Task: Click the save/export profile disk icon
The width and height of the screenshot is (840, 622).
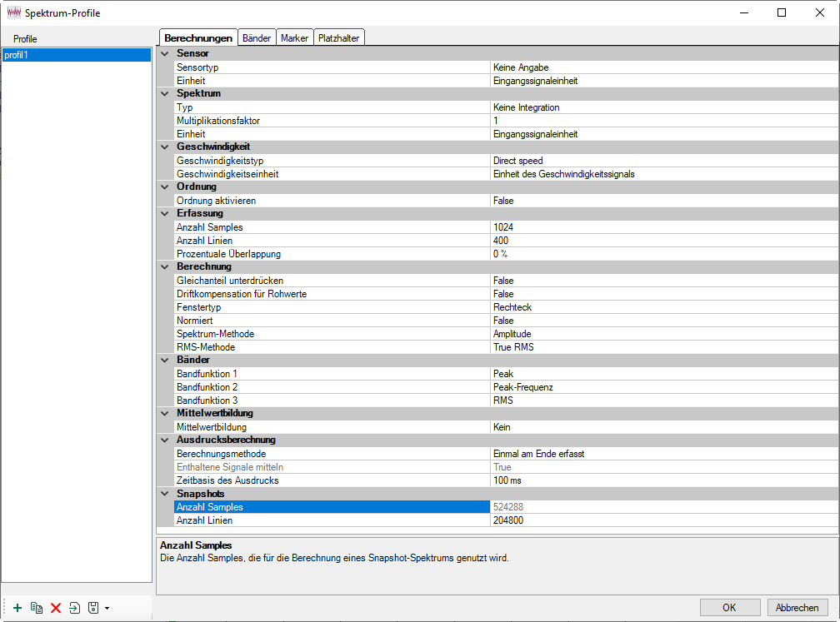Action: click(x=93, y=608)
